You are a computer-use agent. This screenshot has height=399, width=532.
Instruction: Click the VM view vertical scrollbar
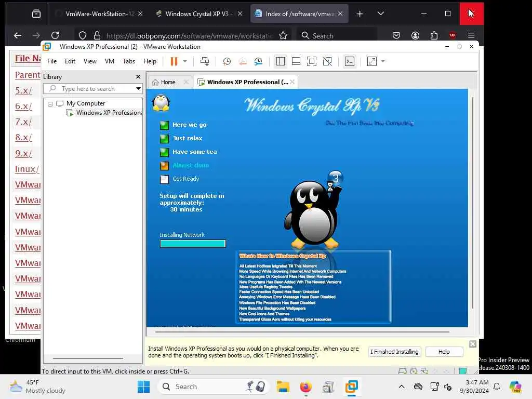coord(472,203)
